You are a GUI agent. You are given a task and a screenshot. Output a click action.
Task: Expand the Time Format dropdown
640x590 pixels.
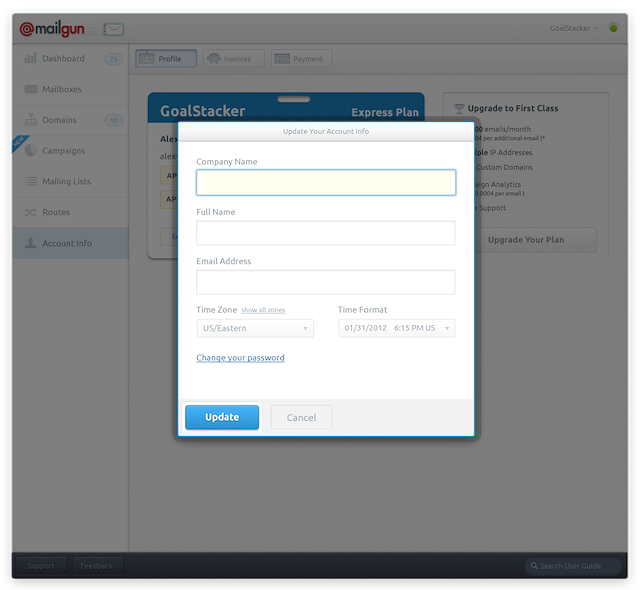(x=396, y=328)
